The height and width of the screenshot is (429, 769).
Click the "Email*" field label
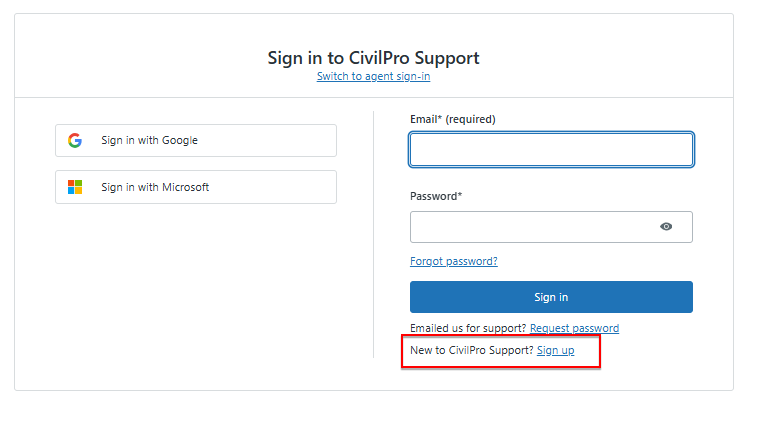coord(426,120)
